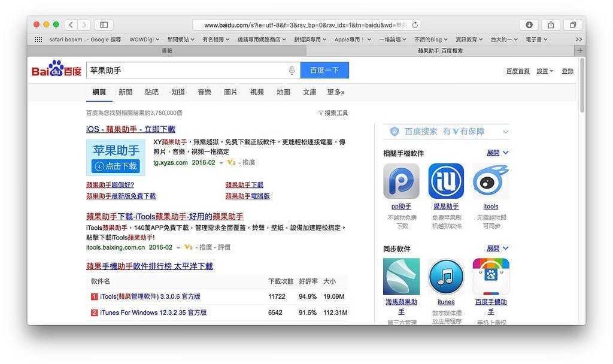Screen dimensions: 613x364
Task: Open dropdown arrow next to itools.baixing.com.cn 2016-02
Action: (x=178, y=247)
